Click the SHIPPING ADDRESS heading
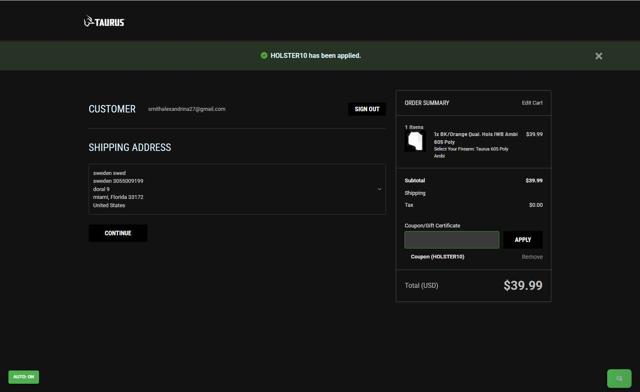 click(130, 147)
